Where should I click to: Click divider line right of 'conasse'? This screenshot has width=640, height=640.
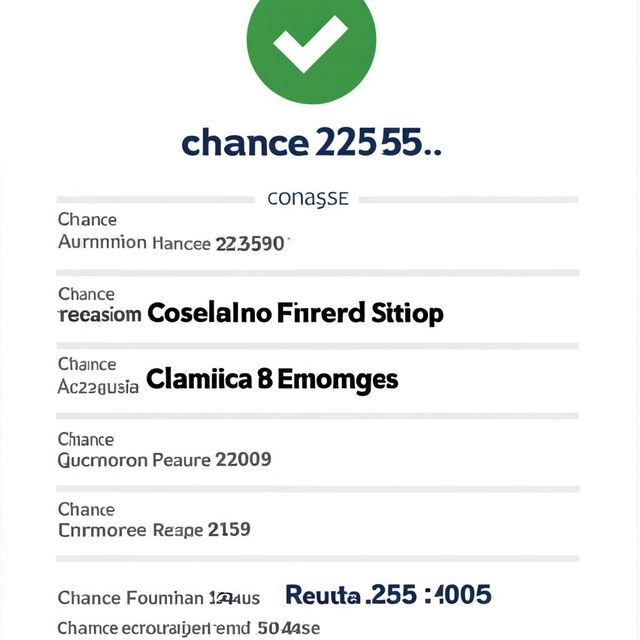[469, 200]
